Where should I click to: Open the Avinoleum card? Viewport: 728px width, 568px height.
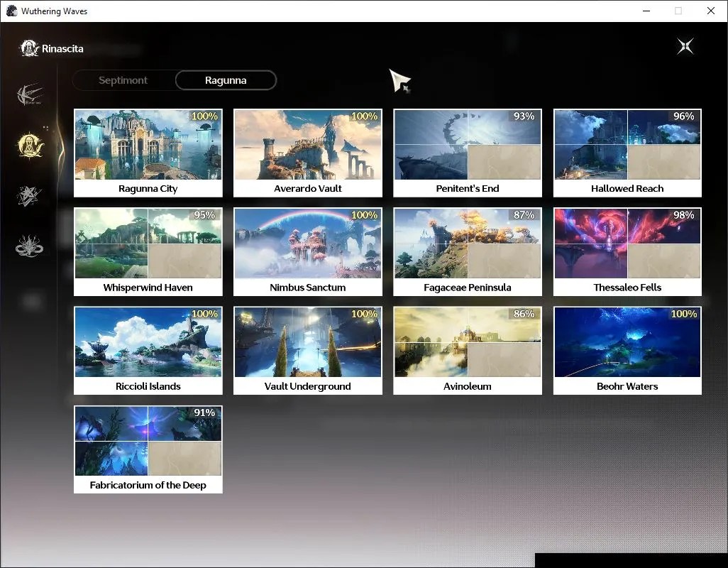[x=468, y=351]
